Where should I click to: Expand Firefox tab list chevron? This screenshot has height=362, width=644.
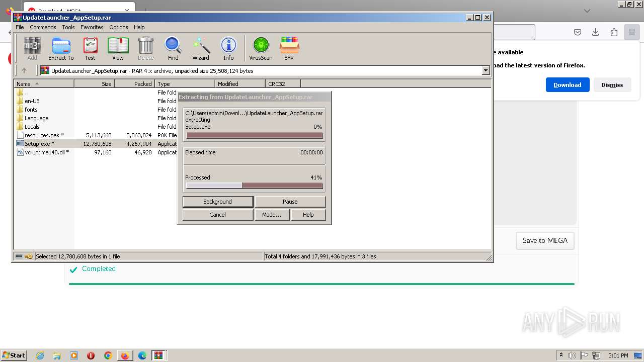point(587,11)
